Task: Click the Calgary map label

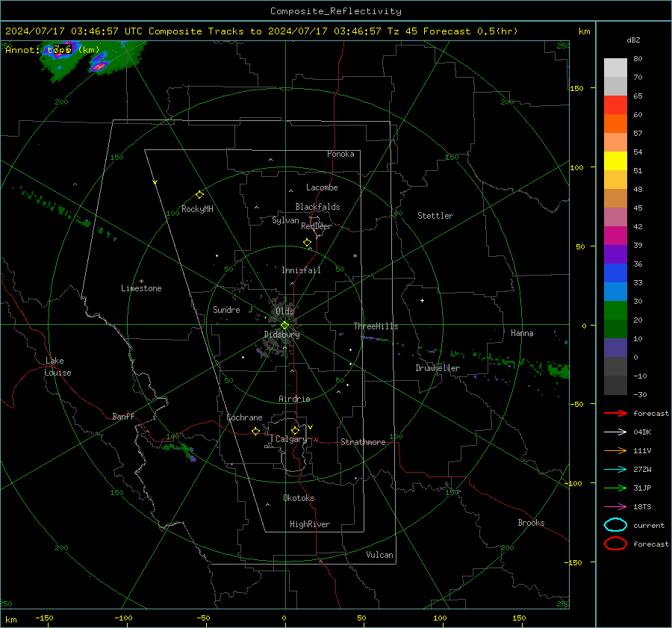Action: tap(291, 439)
